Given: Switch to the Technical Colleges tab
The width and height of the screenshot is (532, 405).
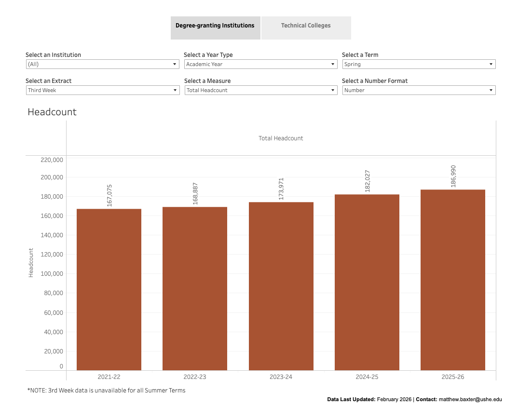Looking at the screenshot, I should coord(306,26).
